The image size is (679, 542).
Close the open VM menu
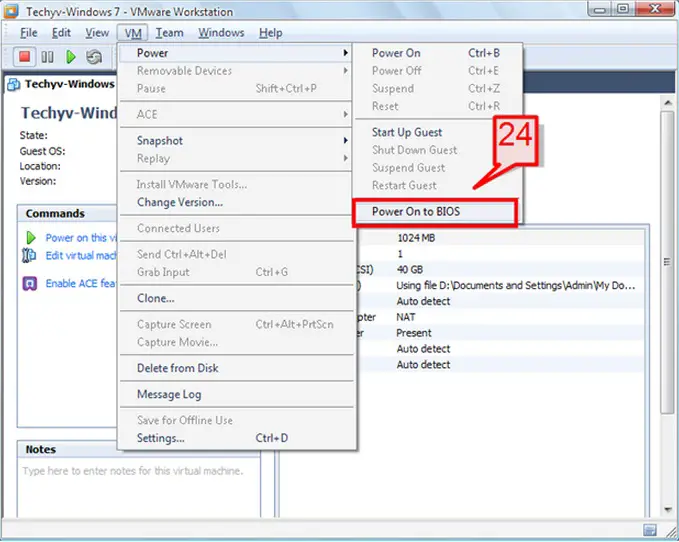133,32
